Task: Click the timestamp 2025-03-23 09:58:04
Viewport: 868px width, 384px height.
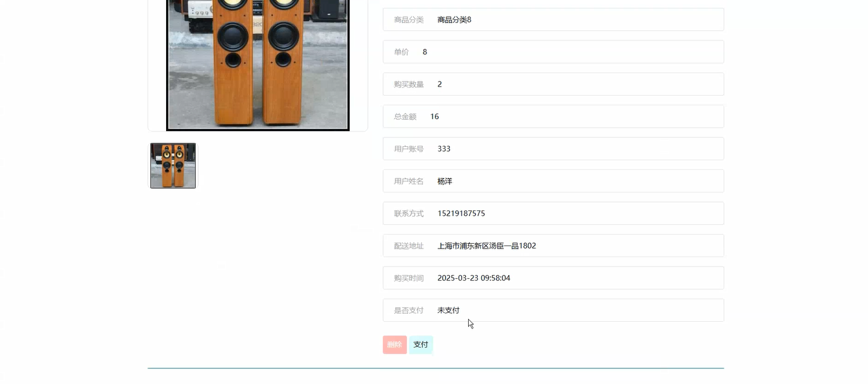Action: [x=474, y=278]
